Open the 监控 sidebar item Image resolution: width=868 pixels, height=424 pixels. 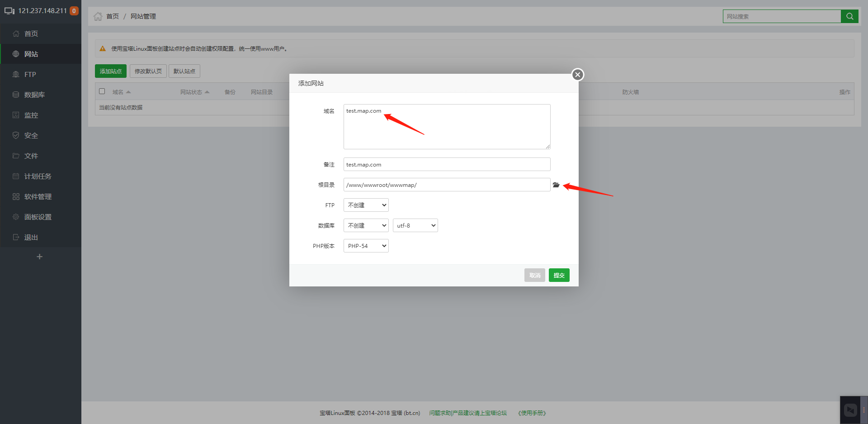(x=41, y=115)
